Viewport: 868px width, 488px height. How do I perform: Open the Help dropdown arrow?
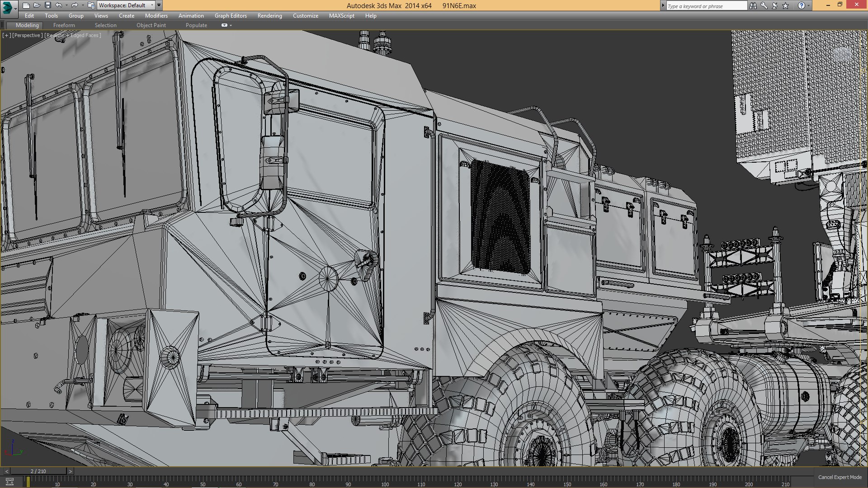809,5
